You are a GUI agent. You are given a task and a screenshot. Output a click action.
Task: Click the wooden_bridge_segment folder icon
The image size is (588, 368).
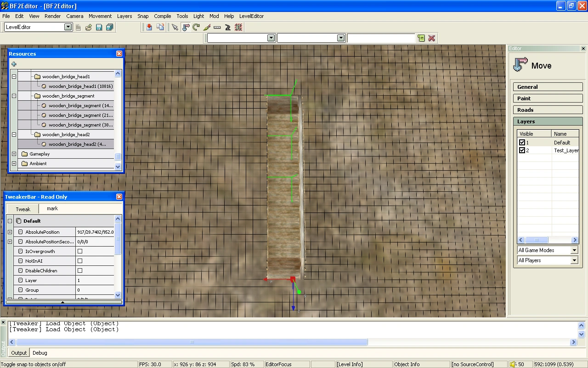(x=38, y=96)
